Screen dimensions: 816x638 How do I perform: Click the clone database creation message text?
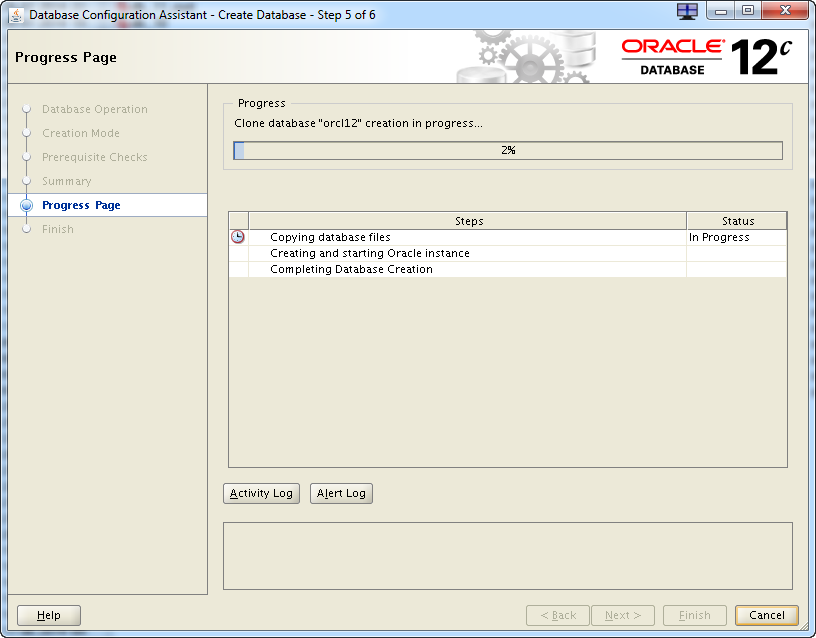(x=359, y=123)
